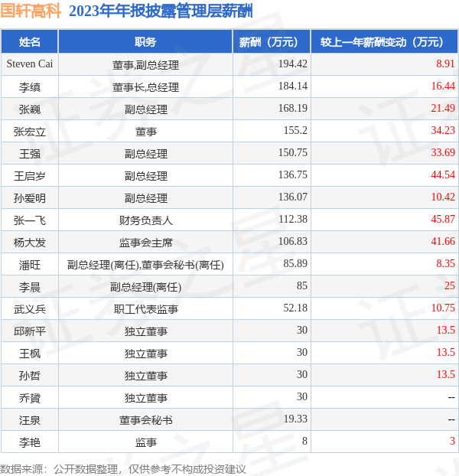This screenshot has height=476, width=459.
Task: Click the salary value 19.33
Action: point(295,419)
